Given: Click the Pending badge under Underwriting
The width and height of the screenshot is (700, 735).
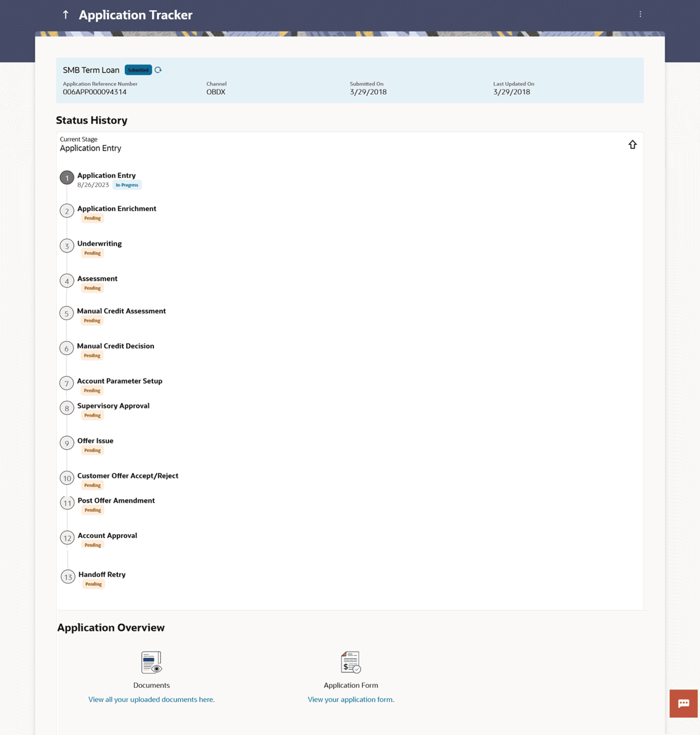Looking at the screenshot, I should coord(93,253).
